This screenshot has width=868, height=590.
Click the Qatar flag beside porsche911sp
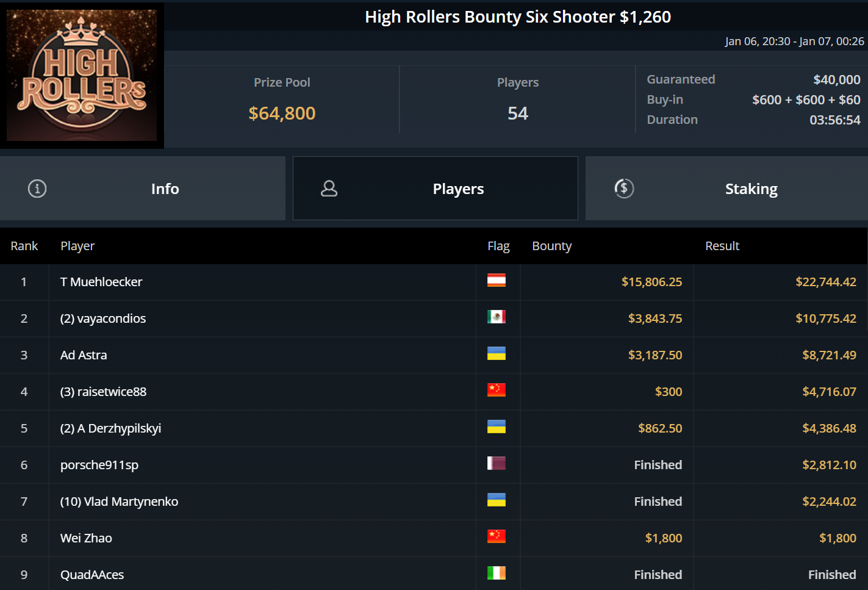point(497,464)
